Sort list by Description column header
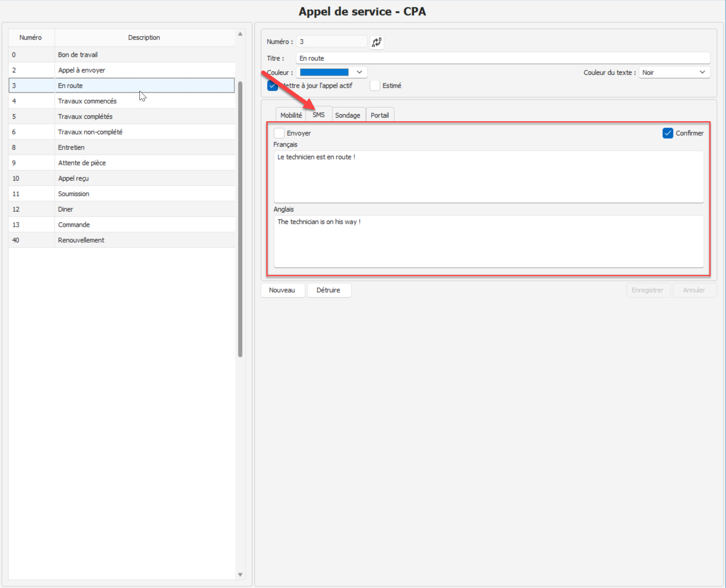 click(x=144, y=38)
